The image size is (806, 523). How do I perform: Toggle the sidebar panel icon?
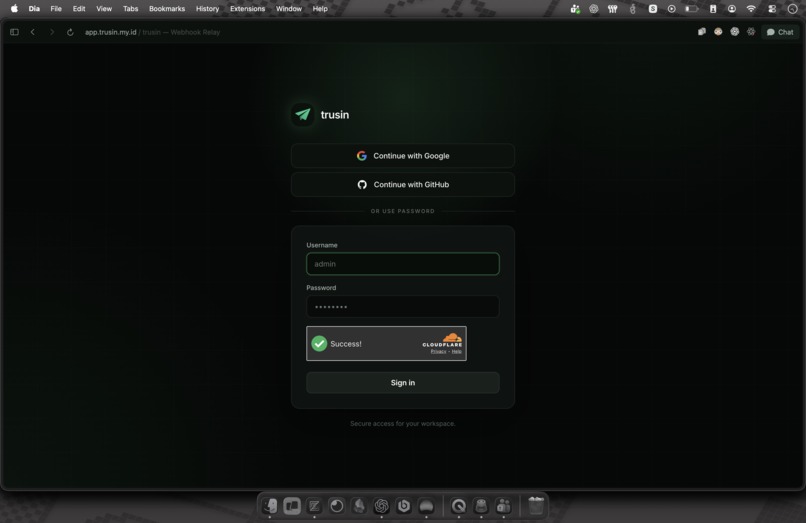pos(14,32)
